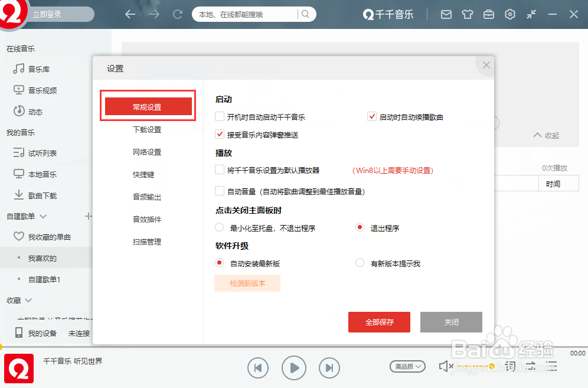Screen dimensions: 588x388
Task: Select 最小化至托盘 radio option
Action: [x=220, y=227]
